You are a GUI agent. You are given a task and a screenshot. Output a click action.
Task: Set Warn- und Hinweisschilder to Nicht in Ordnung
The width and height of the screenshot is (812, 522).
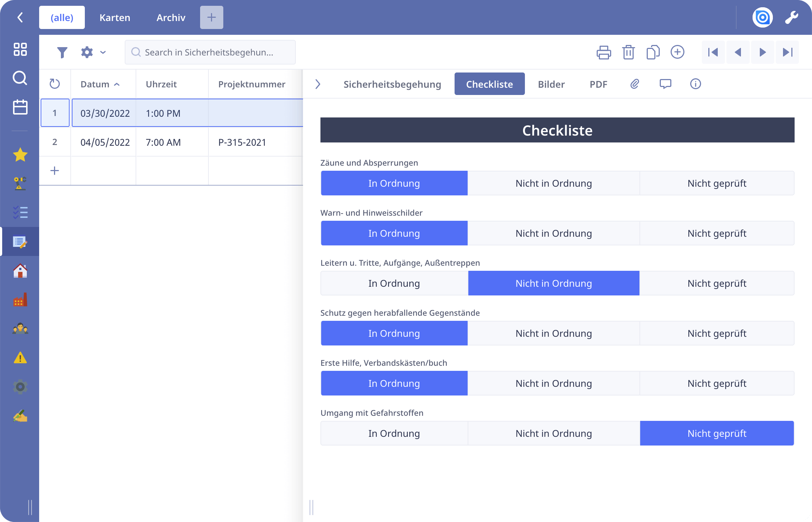[554, 233]
